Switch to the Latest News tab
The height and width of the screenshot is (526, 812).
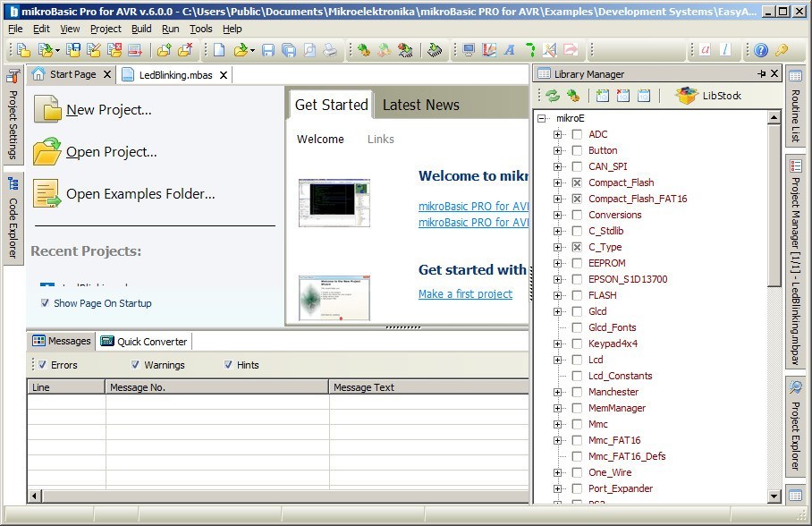coord(421,105)
